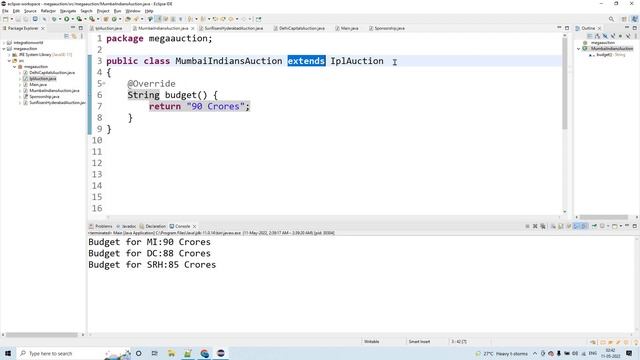Open the Refactor menu
The image size is (640, 360).
coord(48,11)
